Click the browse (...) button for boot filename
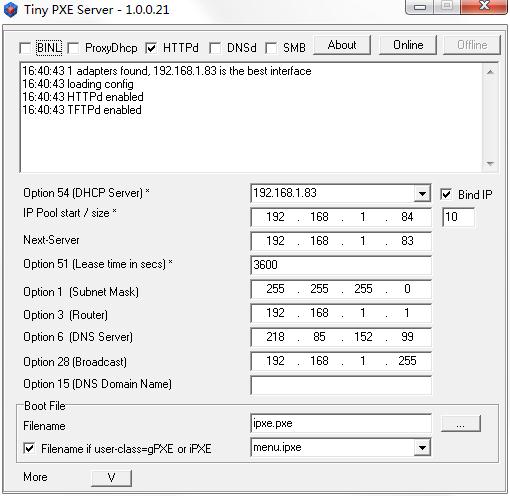The image size is (510, 496). point(461,424)
